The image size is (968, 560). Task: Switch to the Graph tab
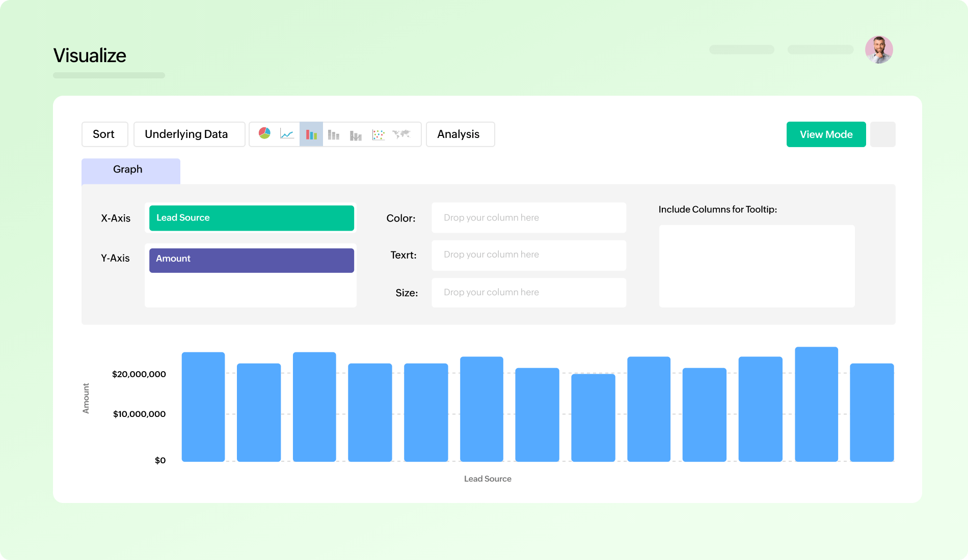[131, 171]
